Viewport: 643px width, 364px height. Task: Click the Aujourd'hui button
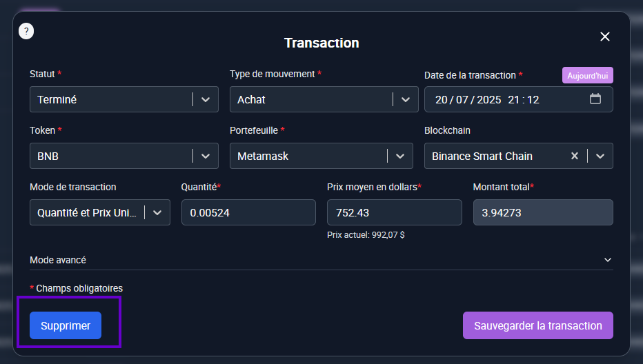[587, 75]
